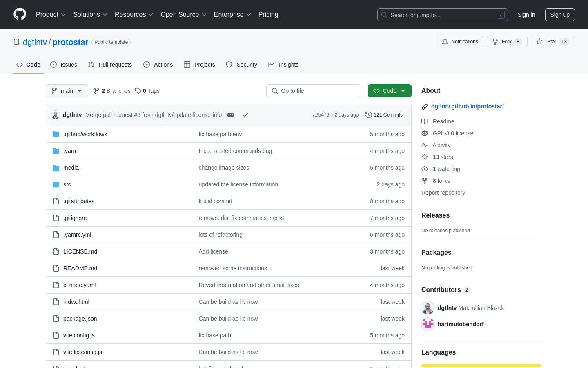This screenshot has height=368, width=588.
Task: Open the Product dropdown menu
Action: click(51, 15)
